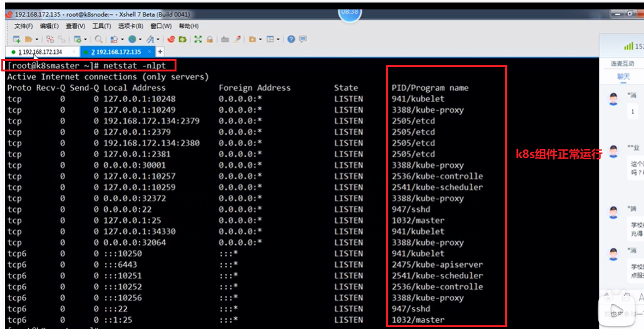
Task: Click the second chat user avatar
Action: pos(613,152)
